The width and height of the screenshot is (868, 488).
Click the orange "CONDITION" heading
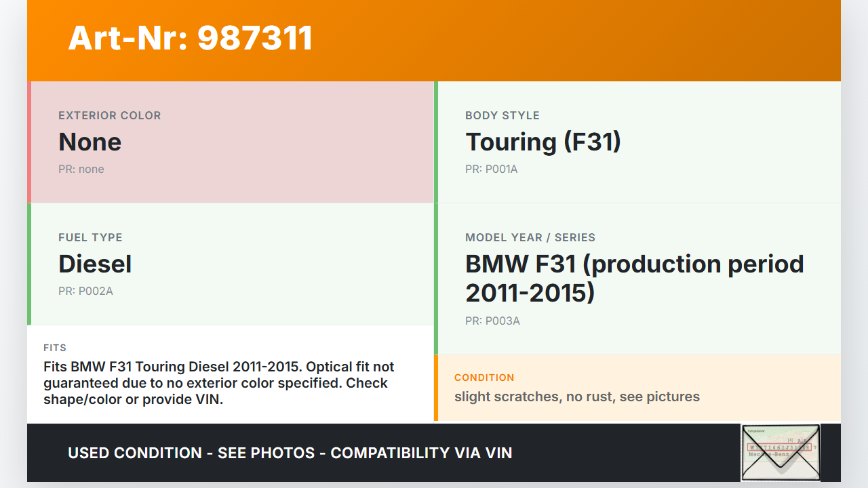tap(484, 378)
